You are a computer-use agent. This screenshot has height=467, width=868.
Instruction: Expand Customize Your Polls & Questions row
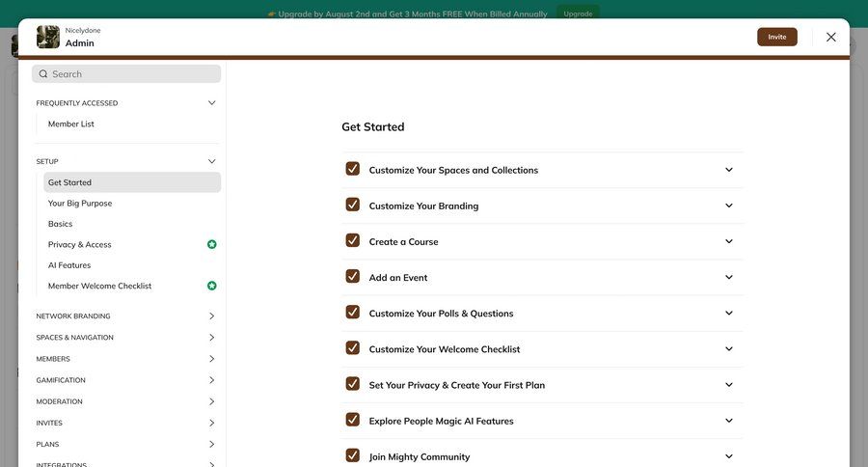click(x=729, y=314)
